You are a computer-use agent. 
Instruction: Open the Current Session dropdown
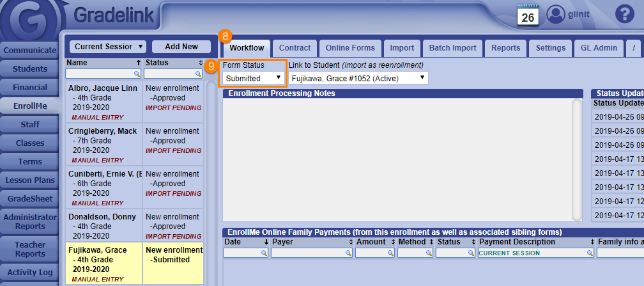coord(107,47)
